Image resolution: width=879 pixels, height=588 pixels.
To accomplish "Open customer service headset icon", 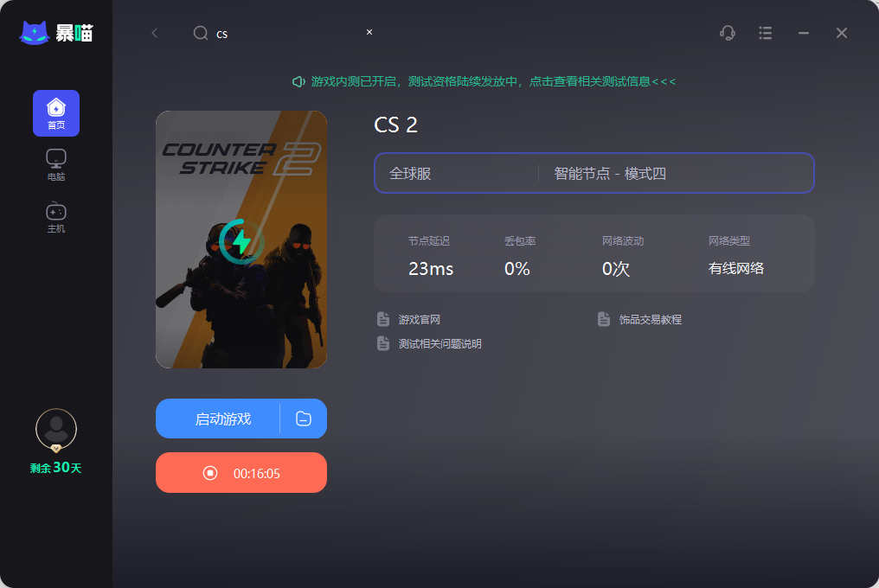I will coord(727,33).
